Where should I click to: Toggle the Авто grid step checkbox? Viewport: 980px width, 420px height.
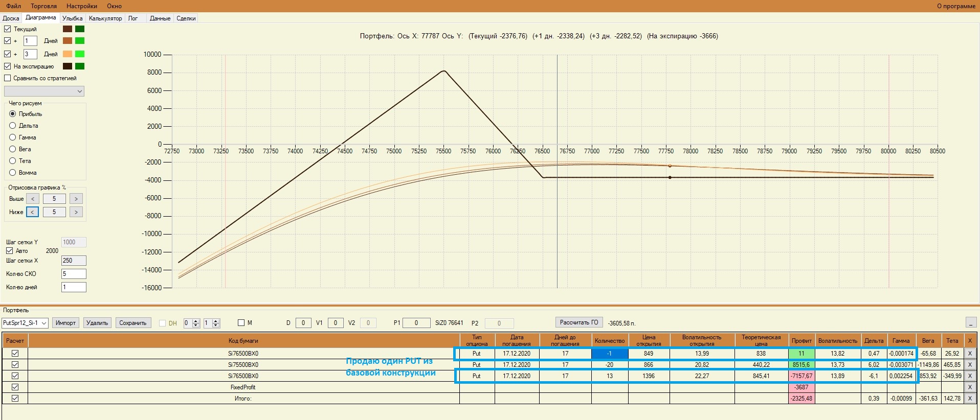tap(10, 251)
